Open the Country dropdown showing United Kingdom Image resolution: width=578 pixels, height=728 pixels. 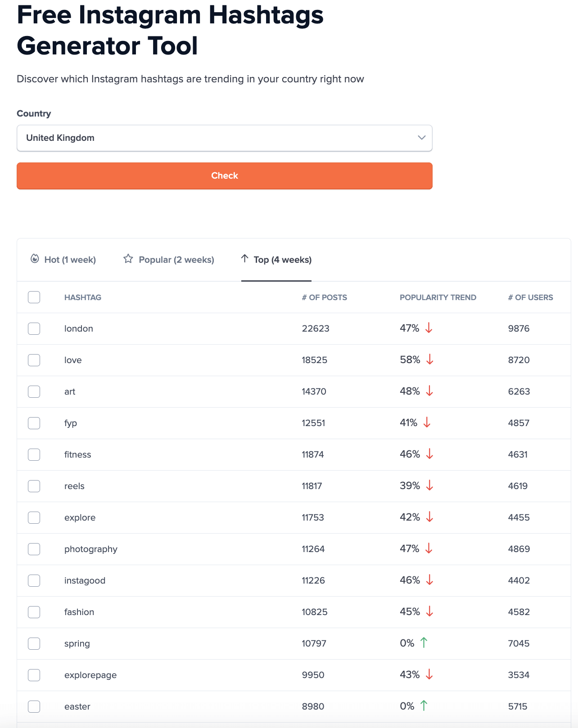(x=224, y=138)
